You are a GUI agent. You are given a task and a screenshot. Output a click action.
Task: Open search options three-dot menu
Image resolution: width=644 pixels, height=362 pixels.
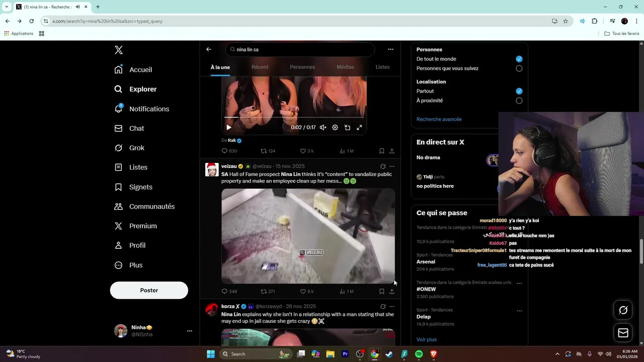tap(390, 49)
